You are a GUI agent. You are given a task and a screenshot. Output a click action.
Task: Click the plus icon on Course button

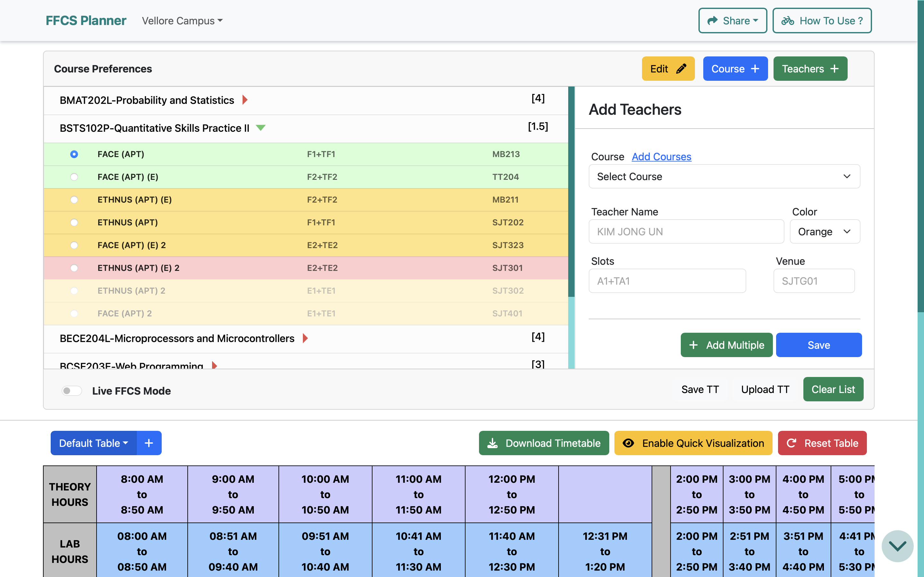click(x=755, y=69)
